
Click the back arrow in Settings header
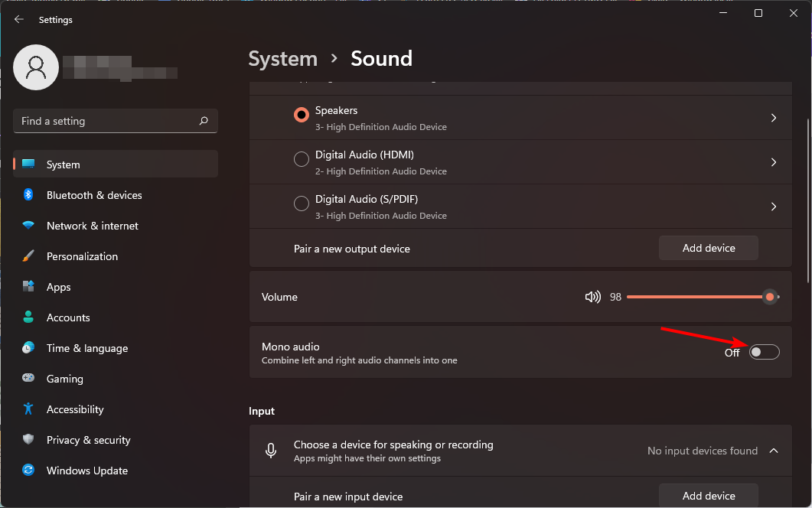point(19,20)
